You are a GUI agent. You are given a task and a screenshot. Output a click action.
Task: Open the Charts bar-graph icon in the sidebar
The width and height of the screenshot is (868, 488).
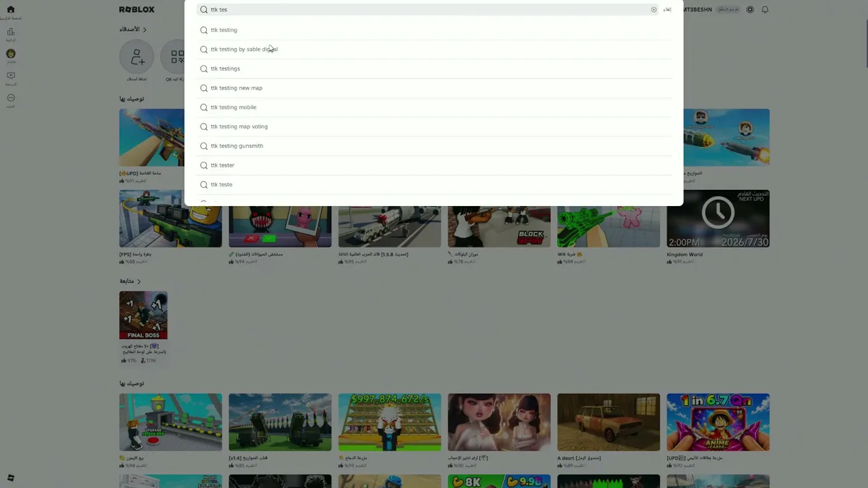(10, 32)
